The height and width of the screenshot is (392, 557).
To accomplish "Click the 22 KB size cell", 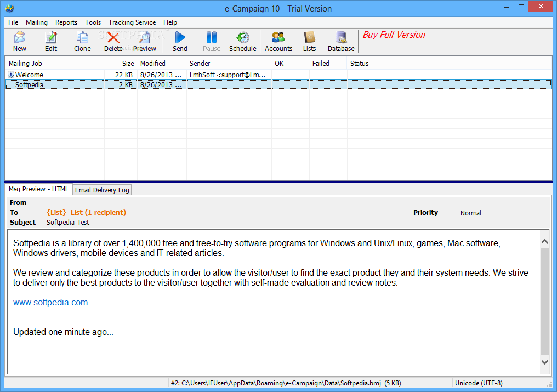I will (124, 75).
